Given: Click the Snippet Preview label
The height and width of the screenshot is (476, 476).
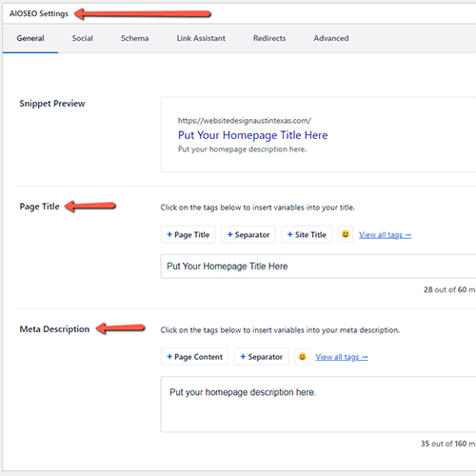Looking at the screenshot, I should pos(52,104).
